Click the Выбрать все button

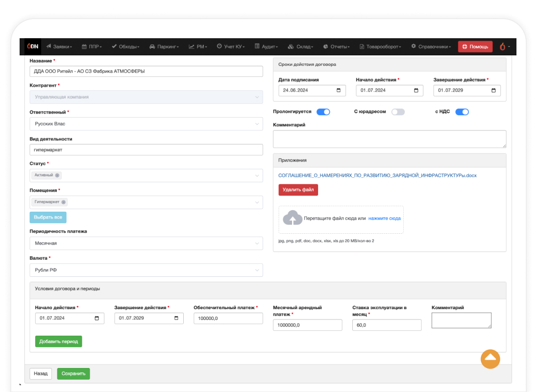click(48, 218)
